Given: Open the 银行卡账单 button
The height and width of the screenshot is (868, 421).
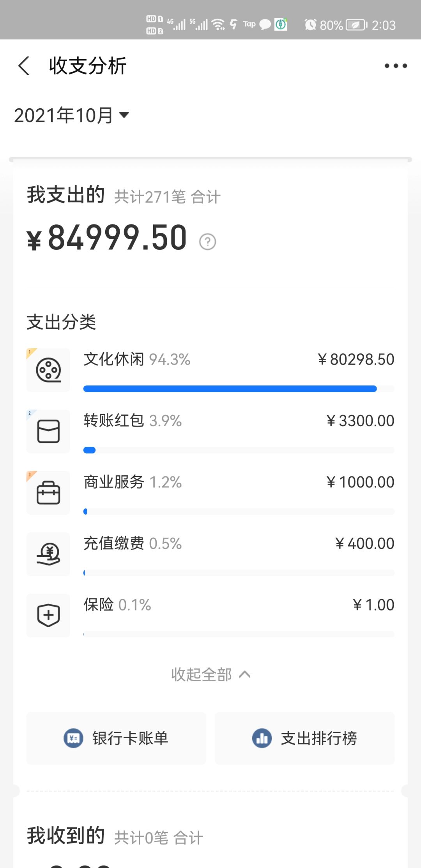Looking at the screenshot, I should (x=116, y=738).
